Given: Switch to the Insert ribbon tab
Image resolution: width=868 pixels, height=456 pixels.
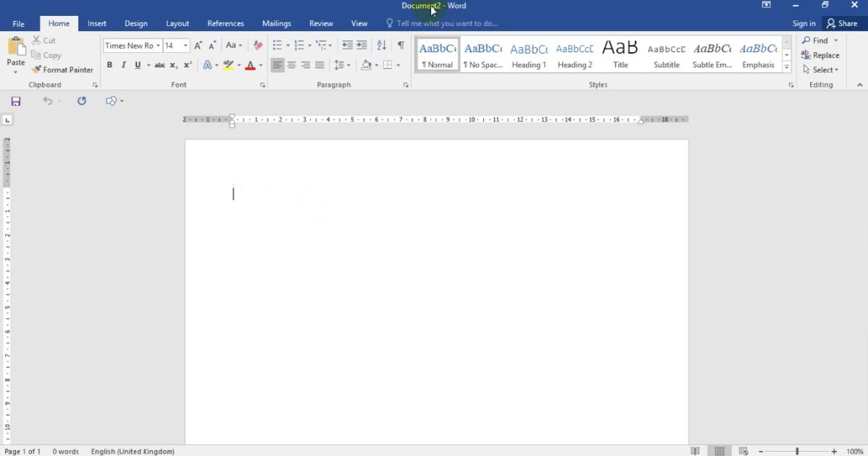Looking at the screenshot, I should point(97,23).
